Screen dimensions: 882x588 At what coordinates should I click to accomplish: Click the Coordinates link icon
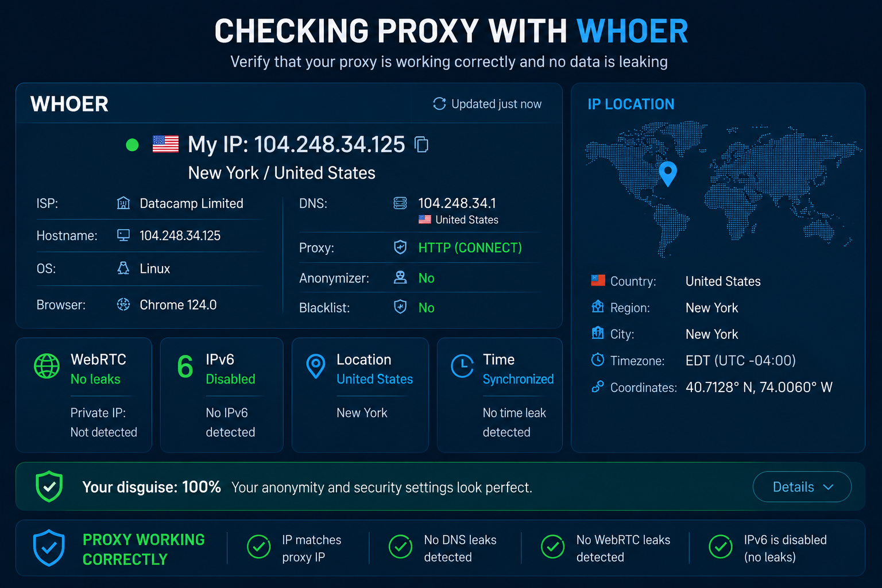598,387
